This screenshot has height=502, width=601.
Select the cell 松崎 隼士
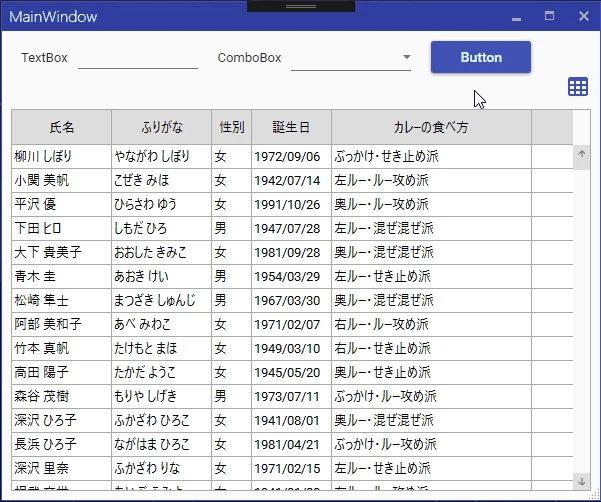click(61, 300)
